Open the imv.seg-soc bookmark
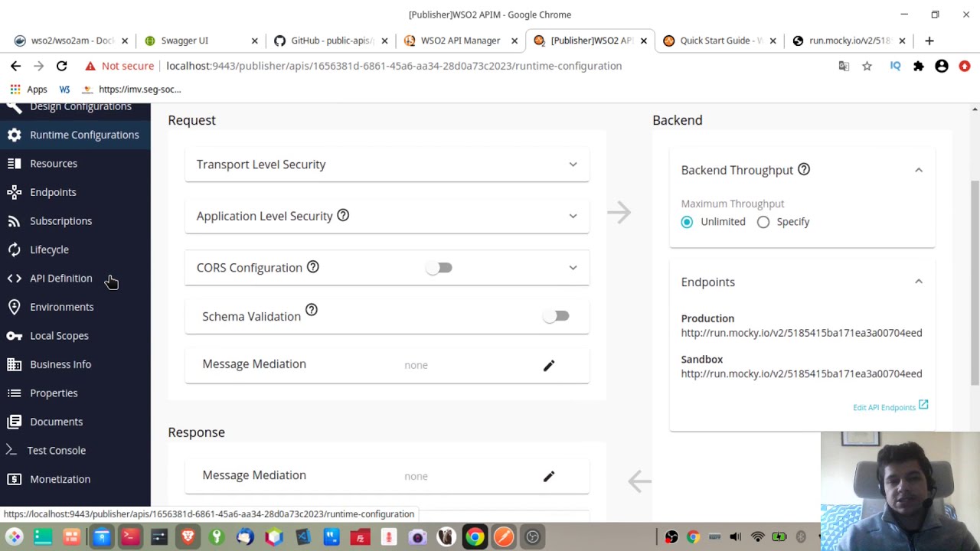The image size is (980, 551). [x=130, y=90]
